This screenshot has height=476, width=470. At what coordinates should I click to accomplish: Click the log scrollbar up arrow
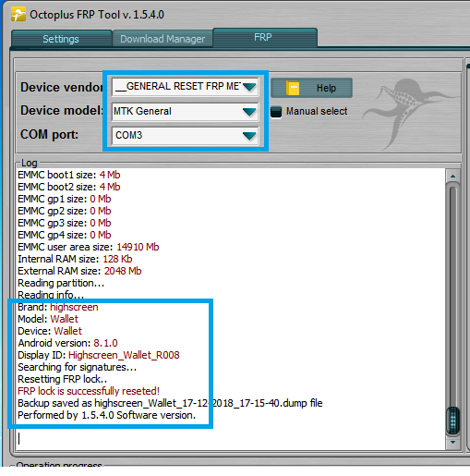(x=452, y=177)
